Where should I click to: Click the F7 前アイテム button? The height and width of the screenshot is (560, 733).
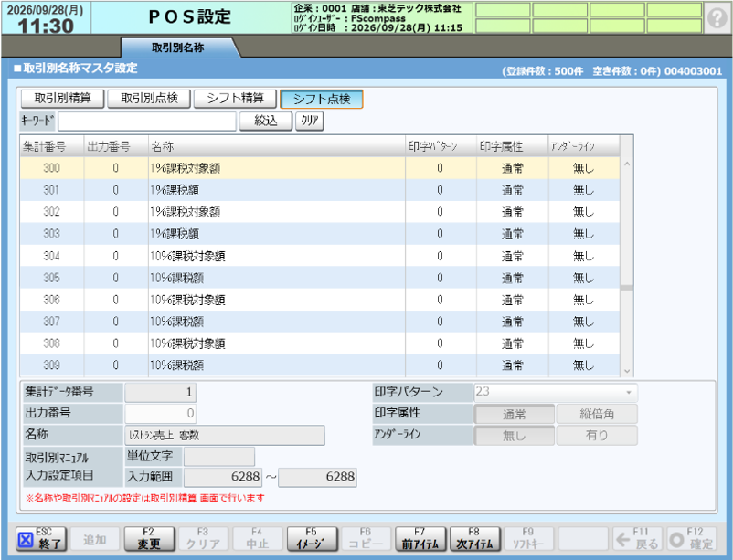[420, 539]
